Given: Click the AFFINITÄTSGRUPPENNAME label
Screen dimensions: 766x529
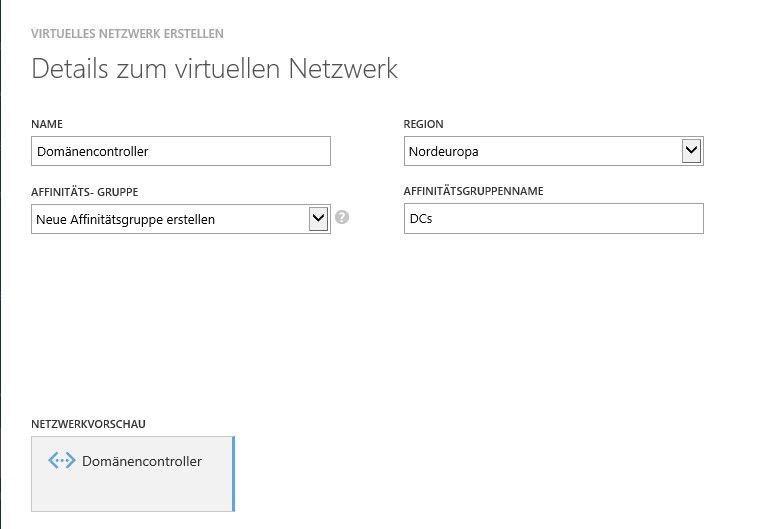Looking at the screenshot, I should pyautogui.click(x=473, y=191).
